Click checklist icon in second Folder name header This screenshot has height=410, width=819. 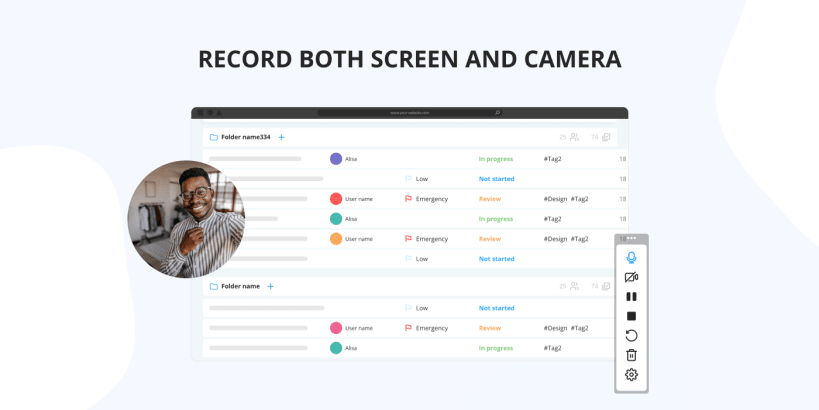click(x=606, y=286)
